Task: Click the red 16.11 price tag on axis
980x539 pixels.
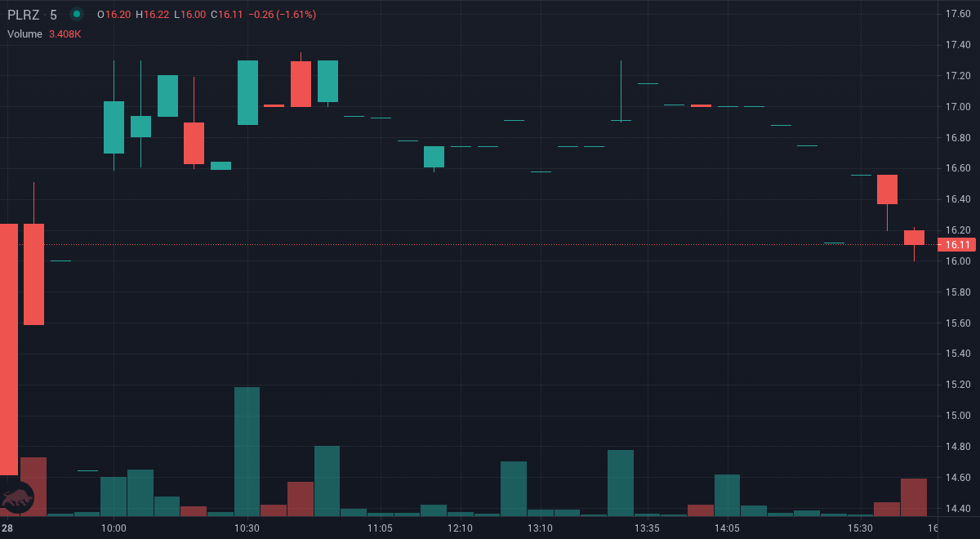Action: tap(956, 245)
